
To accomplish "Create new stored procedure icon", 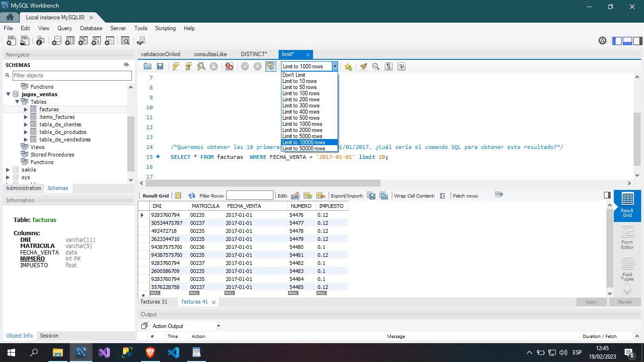I will (96, 41).
